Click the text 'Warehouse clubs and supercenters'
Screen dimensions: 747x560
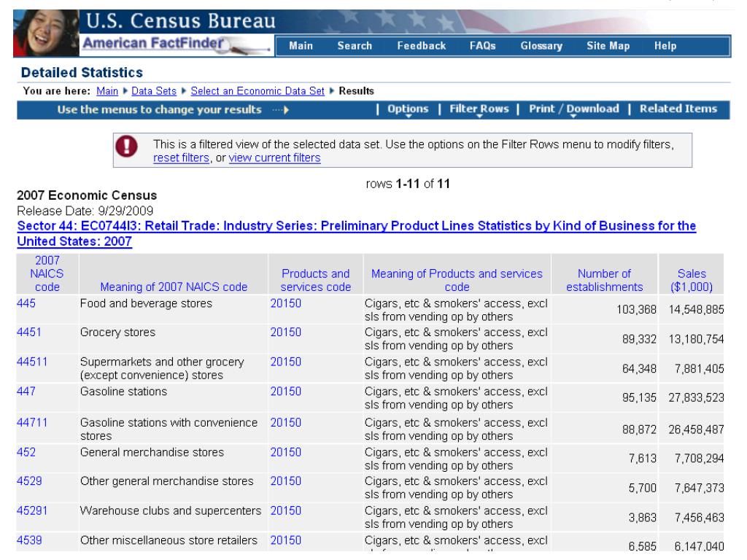(x=171, y=510)
